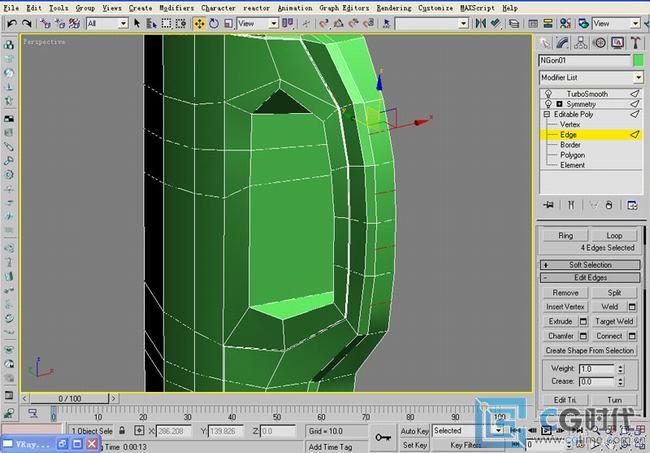Click the time slider showing 0 / 100

(x=69, y=398)
